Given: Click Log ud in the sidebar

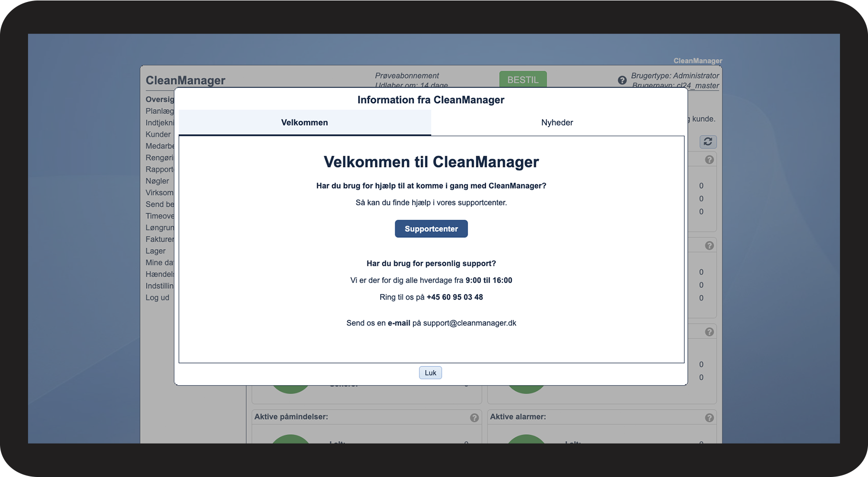Looking at the screenshot, I should click(157, 298).
